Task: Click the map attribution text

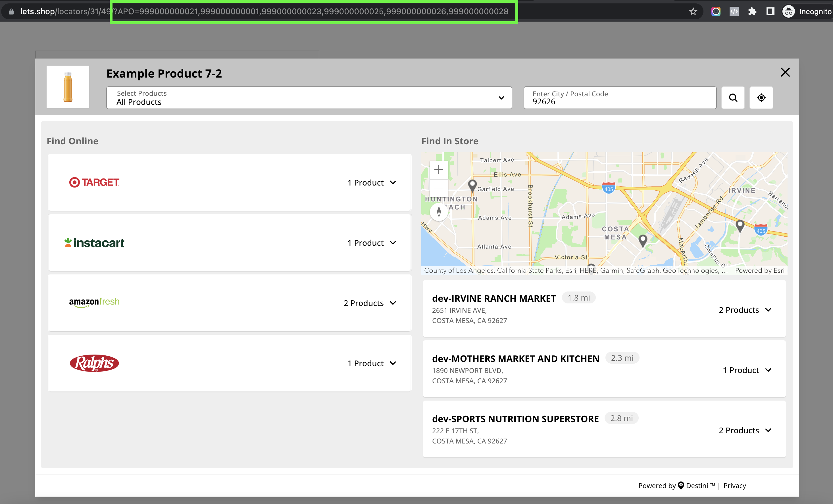Action: point(576,270)
